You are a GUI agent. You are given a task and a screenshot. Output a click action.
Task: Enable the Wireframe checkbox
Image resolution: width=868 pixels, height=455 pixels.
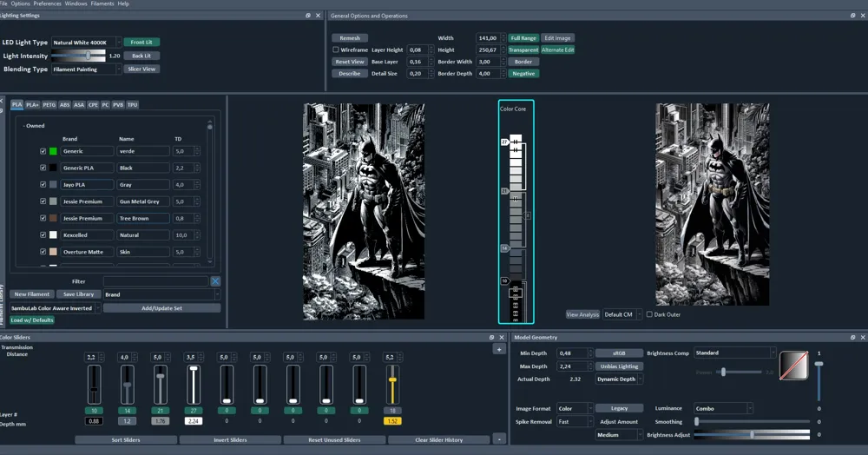pos(337,50)
